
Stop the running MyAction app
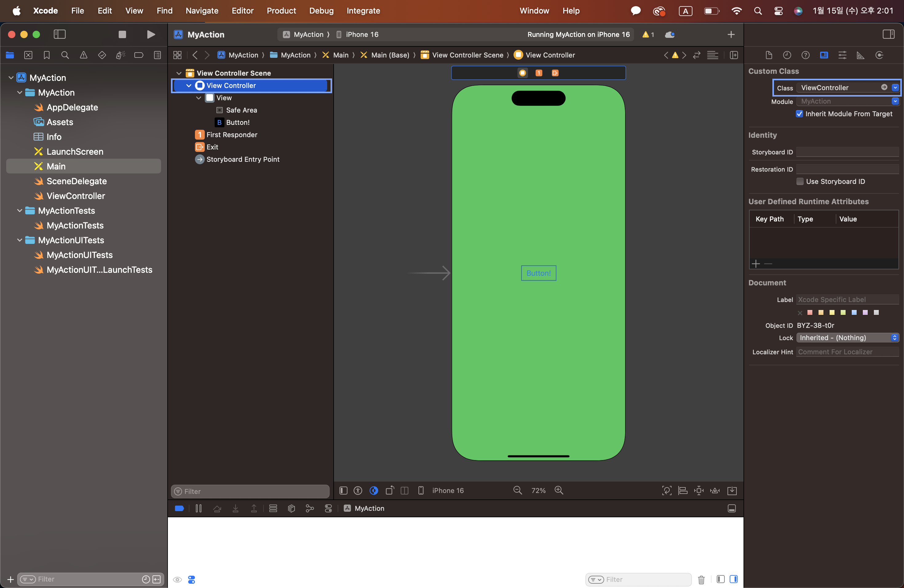pos(122,34)
